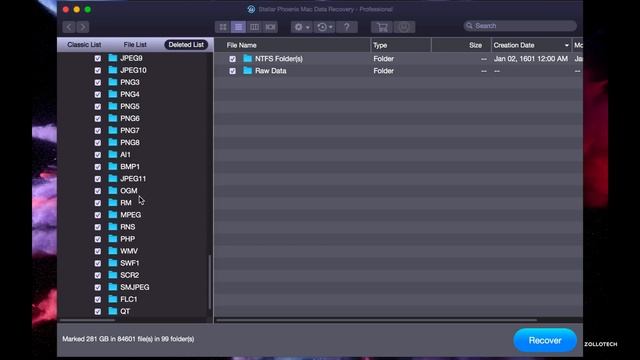Go back with the left arrow button
This screenshot has width=640, height=360.
tap(69, 27)
